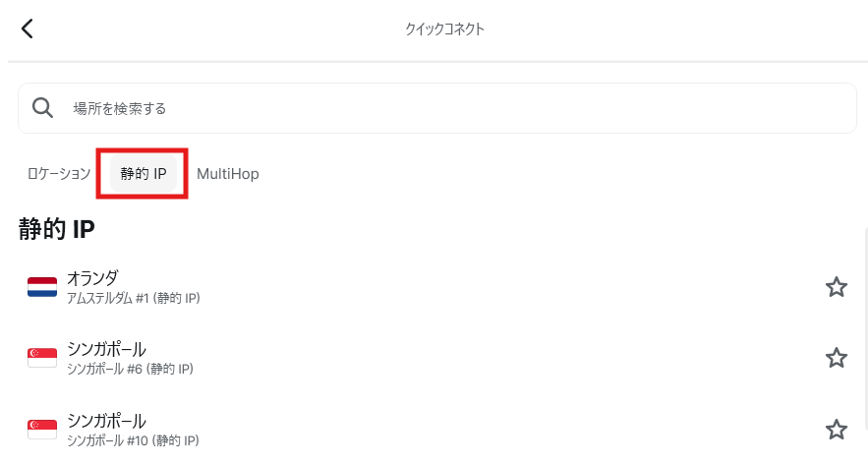Click the back arrow icon
Image resolution: width=868 pixels, height=465 pixels.
tap(28, 29)
